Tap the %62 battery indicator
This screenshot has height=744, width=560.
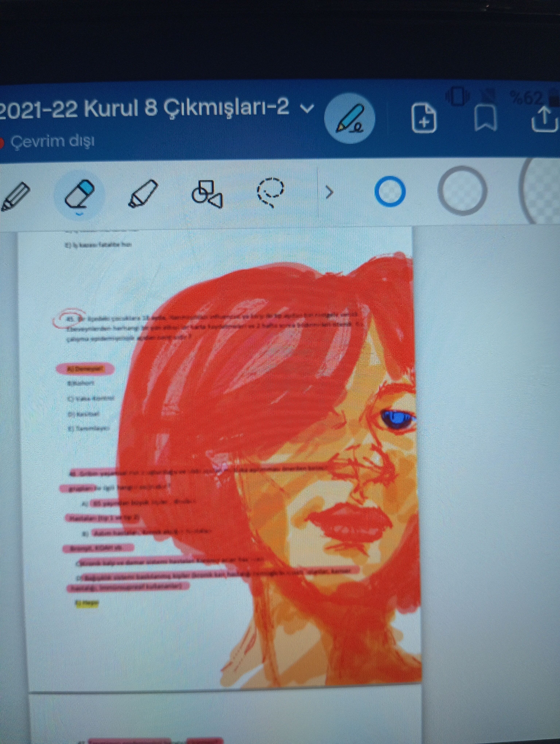pyautogui.click(x=526, y=98)
